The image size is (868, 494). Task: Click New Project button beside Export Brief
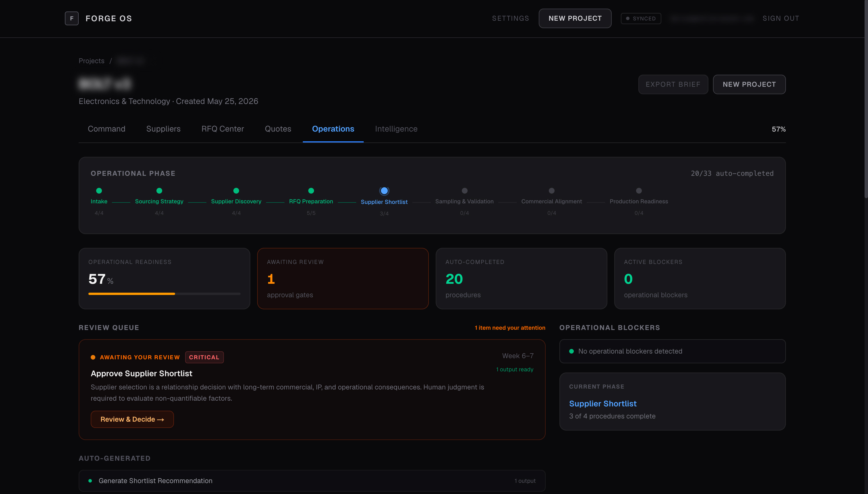749,84
